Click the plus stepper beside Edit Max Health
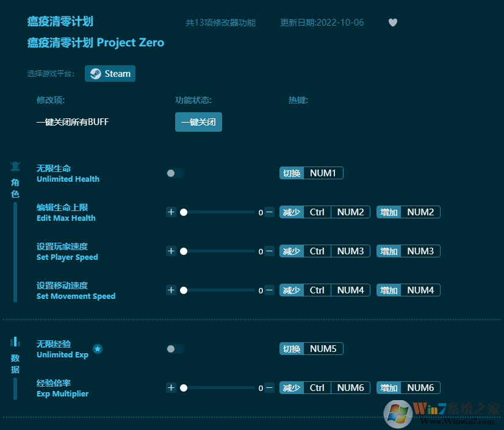The height and width of the screenshot is (430, 504). click(x=171, y=212)
